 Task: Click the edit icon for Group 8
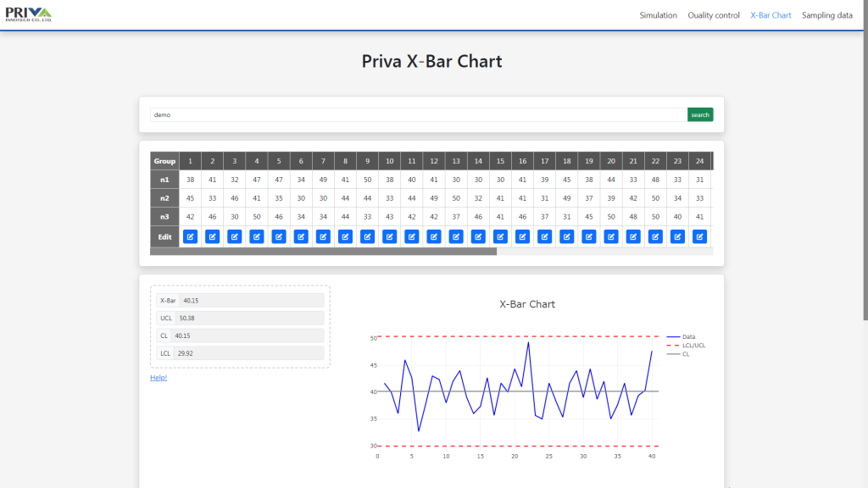[345, 237]
